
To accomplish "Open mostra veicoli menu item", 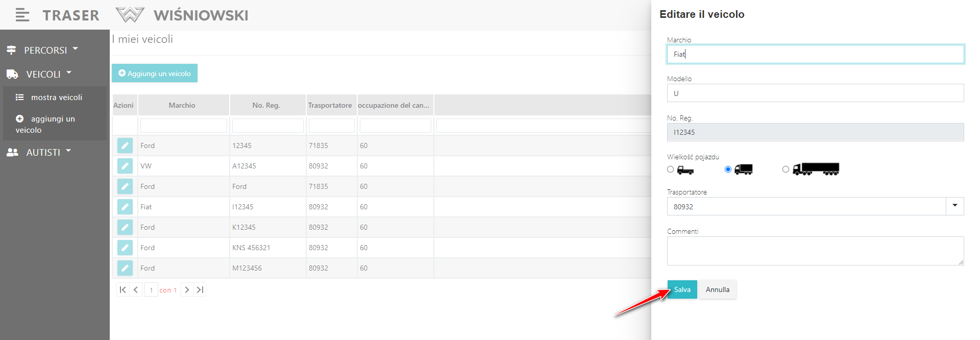I will pyautogui.click(x=56, y=98).
